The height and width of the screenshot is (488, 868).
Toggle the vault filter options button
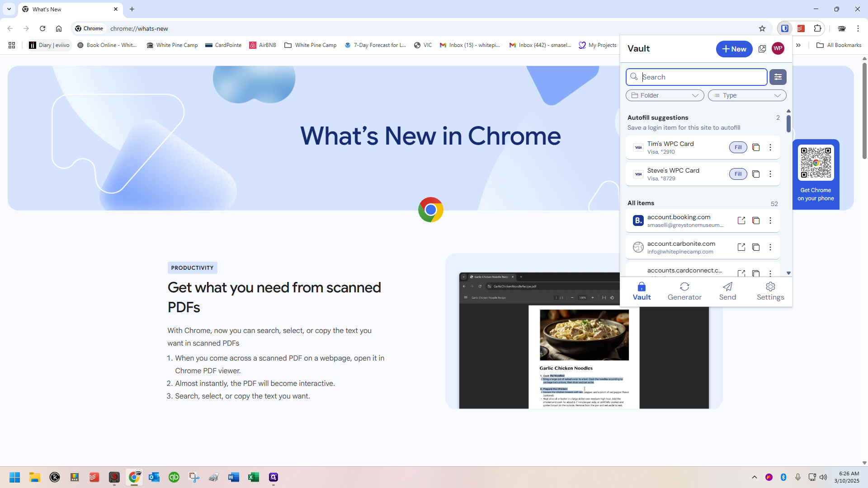[x=778, y=77]
